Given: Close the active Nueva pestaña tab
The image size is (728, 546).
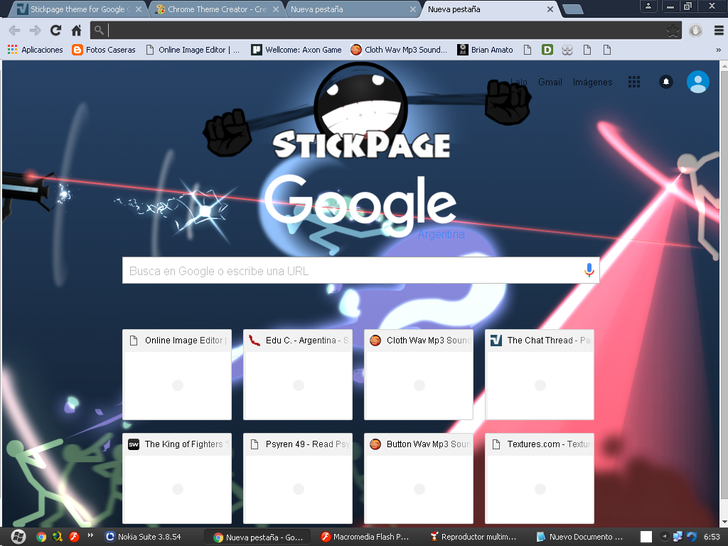Looking at the screenshot, I should 550,9.
